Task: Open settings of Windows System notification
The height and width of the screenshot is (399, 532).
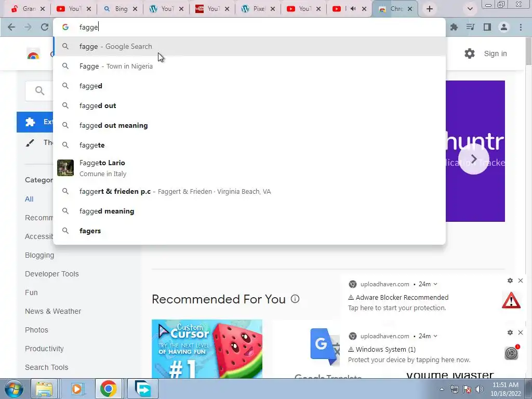Action: (510, 332)
